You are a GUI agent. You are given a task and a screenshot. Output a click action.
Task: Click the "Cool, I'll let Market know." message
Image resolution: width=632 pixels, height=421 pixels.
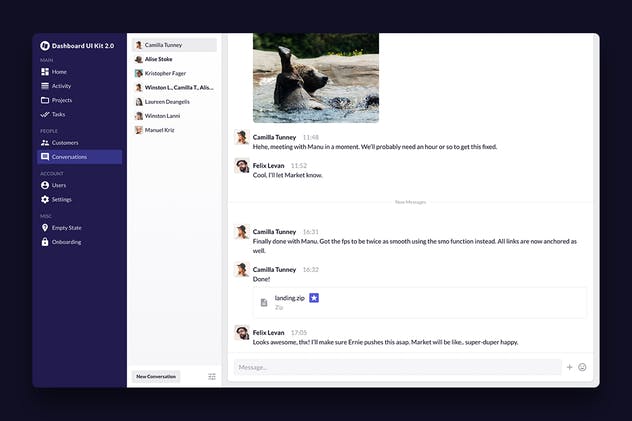288,175
